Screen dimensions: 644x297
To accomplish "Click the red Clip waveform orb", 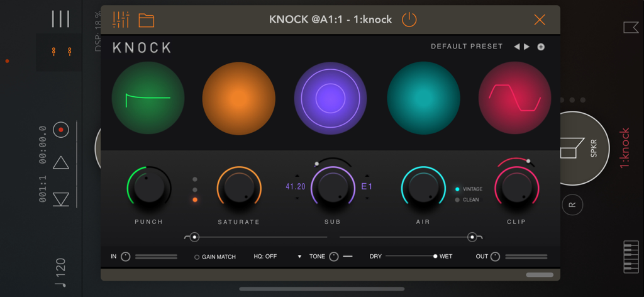I will pyautogui.click(x=514, y=98).
